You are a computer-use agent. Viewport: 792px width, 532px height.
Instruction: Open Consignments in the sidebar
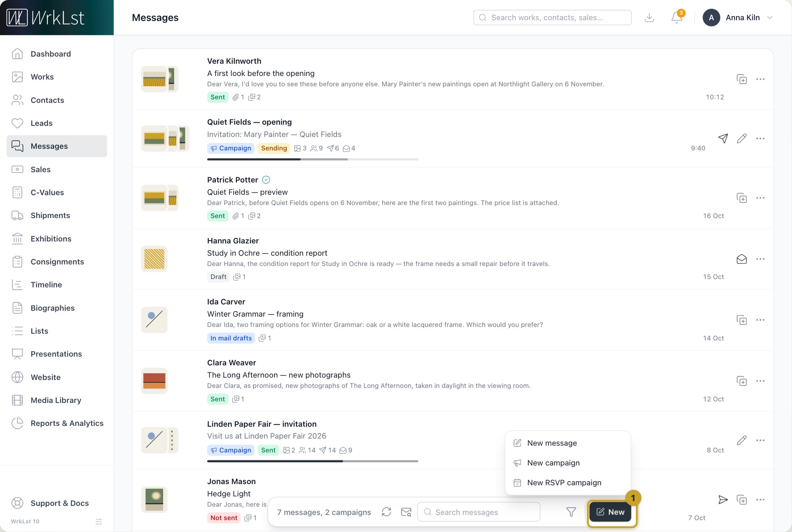click(57, 262)
